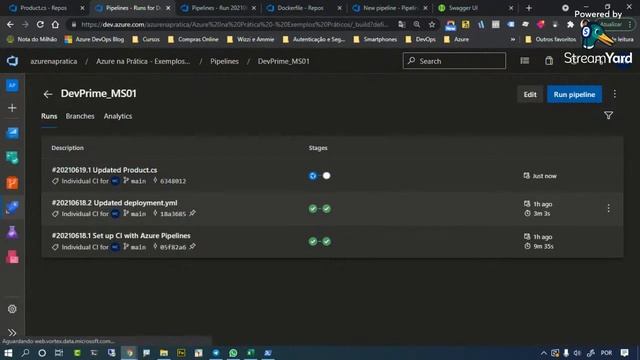Click the browser address bar
Screen dimensions: 640x360
tap(235, 24)
